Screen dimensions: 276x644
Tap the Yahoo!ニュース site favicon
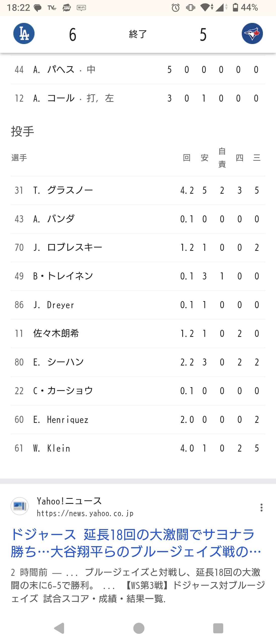tap(20, 506)
